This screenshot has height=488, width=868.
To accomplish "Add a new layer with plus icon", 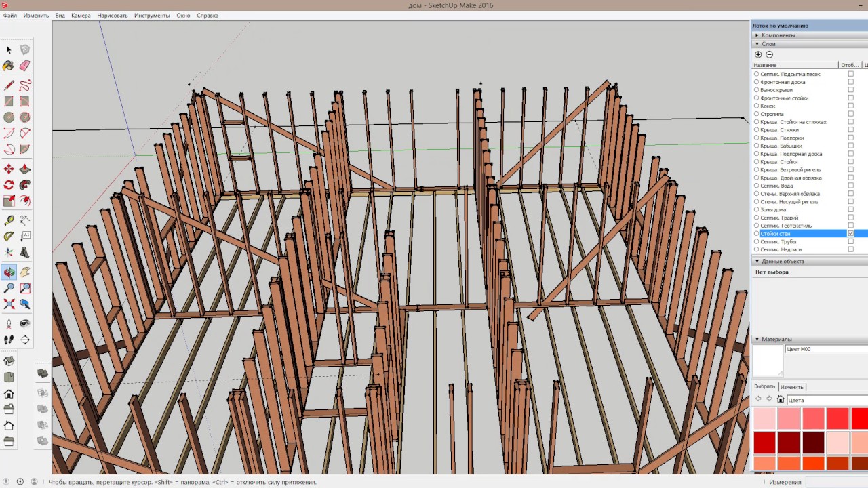I will 758,54.
